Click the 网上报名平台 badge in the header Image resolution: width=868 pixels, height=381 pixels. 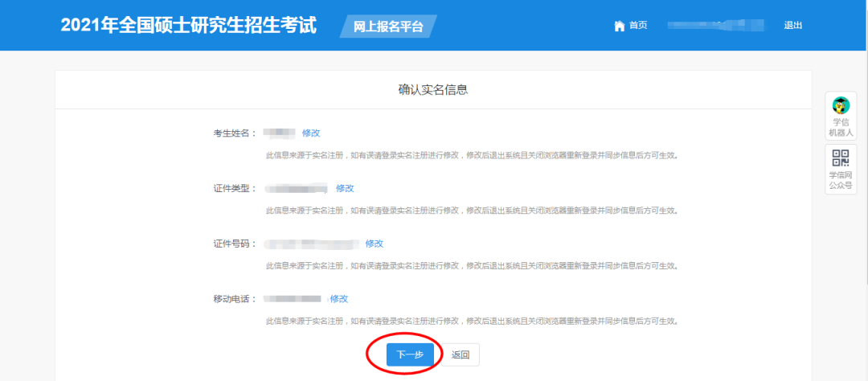(389, 27)
